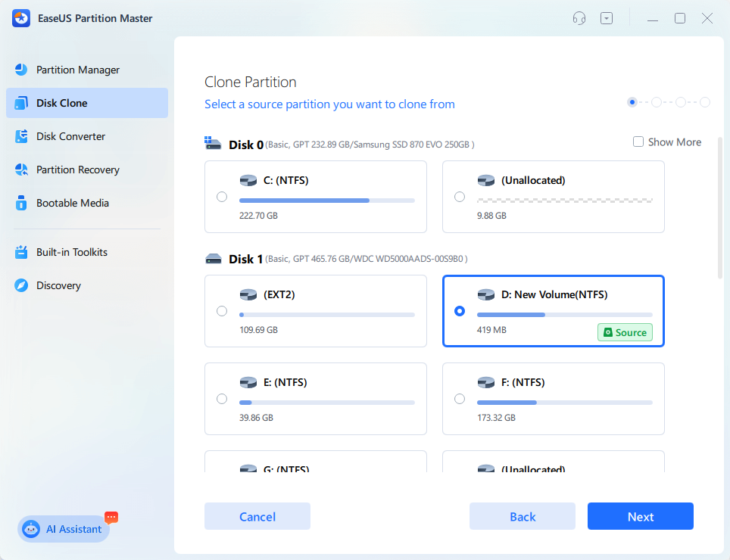Open the AI Assistant
This screenshot has height=560, width=730.
(x=63, y=529)
